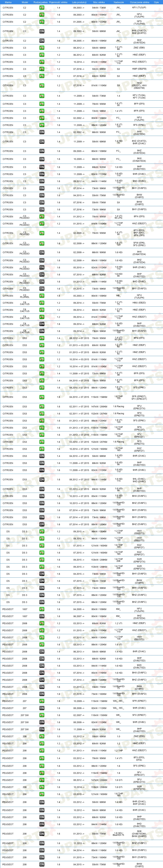Click petrol icon for 207 SW 5FX (EP6DT)
The height and width of the screenshot is (868, 163).
(42, 715)
